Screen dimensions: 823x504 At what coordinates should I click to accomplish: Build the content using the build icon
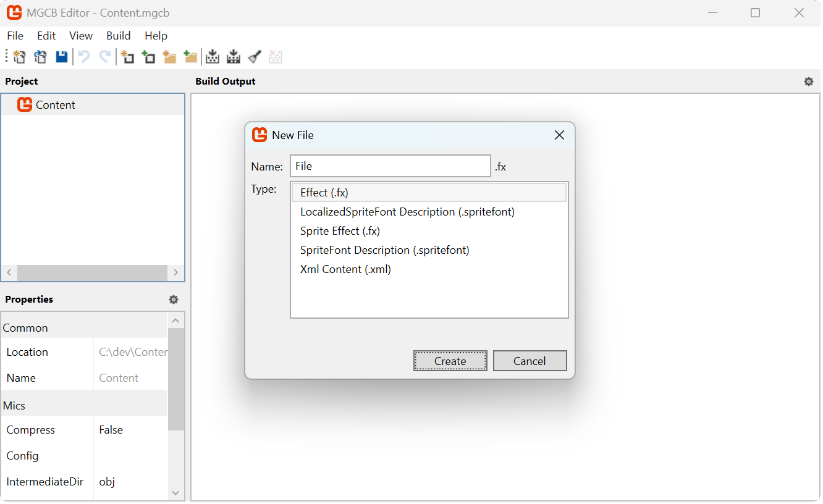(212, 56)
